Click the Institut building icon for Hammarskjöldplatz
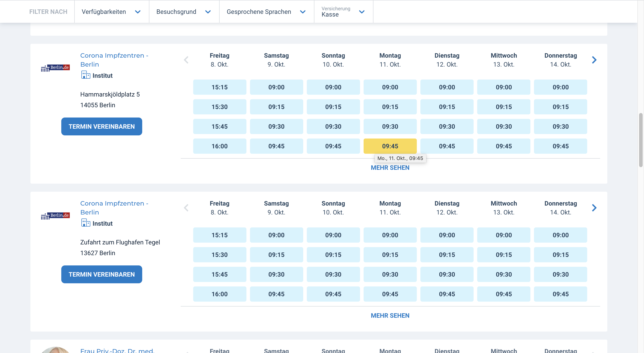The height and width of the screenshot is (353, 644). (86, 75)
